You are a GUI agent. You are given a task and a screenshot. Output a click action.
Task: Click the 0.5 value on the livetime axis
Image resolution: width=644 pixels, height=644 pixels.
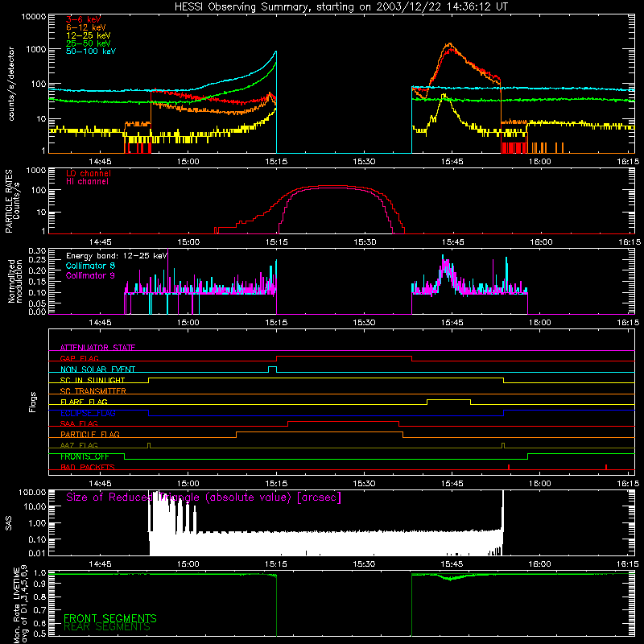click(x=40, y=634)
